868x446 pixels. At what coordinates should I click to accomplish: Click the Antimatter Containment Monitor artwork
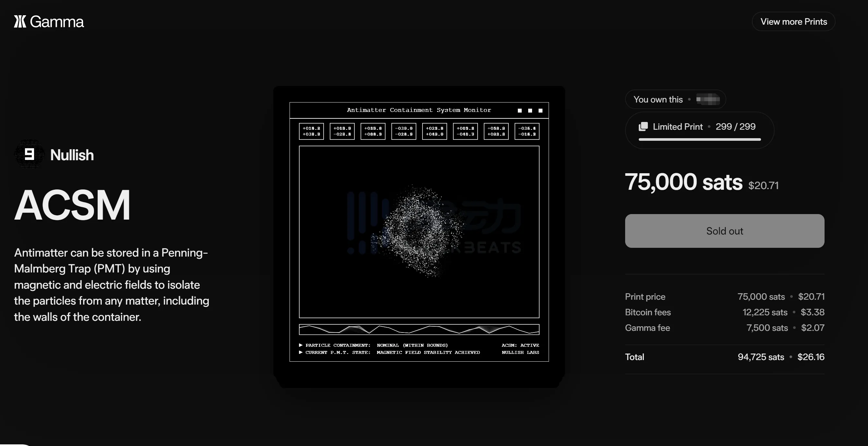click(419, 237)
